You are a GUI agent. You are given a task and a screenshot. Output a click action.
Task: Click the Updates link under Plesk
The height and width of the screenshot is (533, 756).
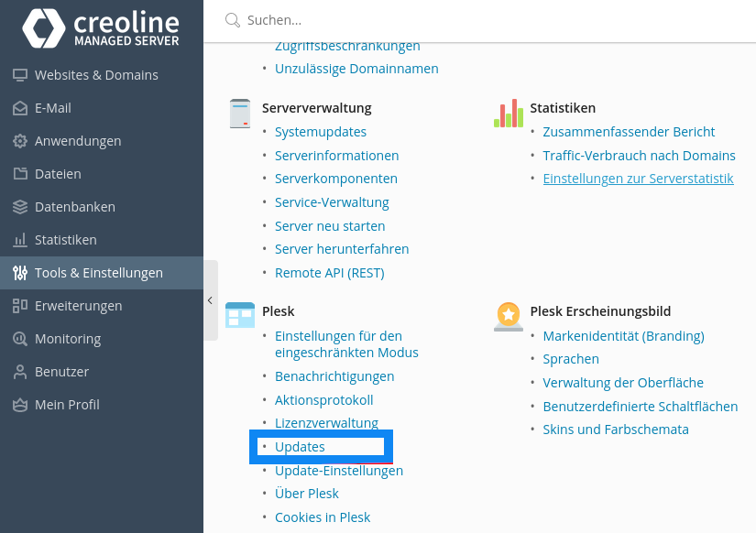[x=300, y=447]
